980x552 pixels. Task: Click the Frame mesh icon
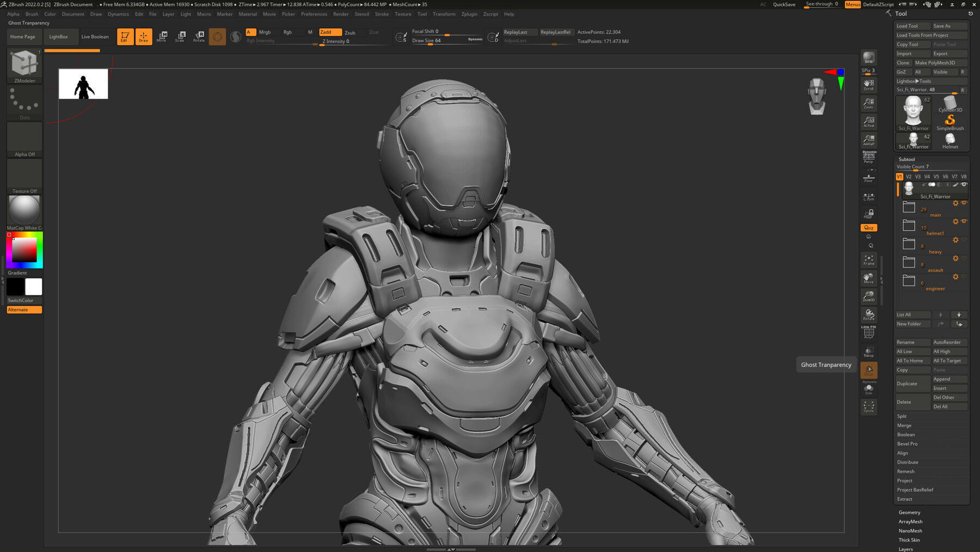click(x=869, y=260)
